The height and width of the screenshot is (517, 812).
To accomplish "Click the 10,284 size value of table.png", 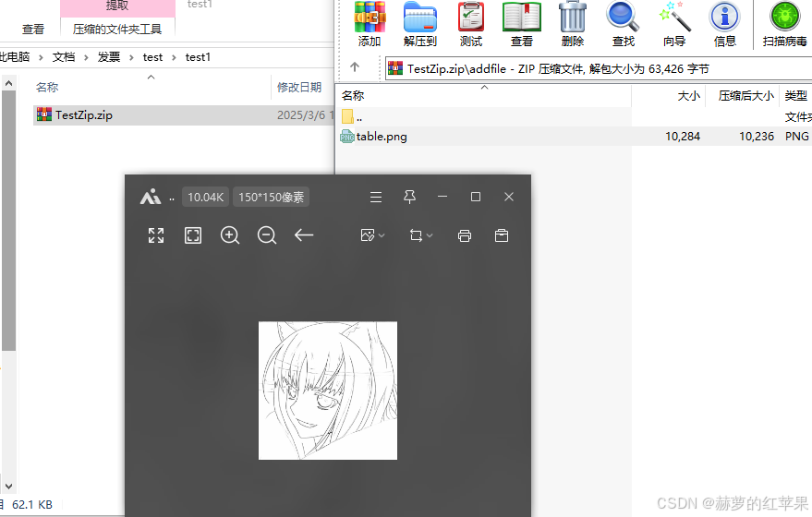I will 683,136.
